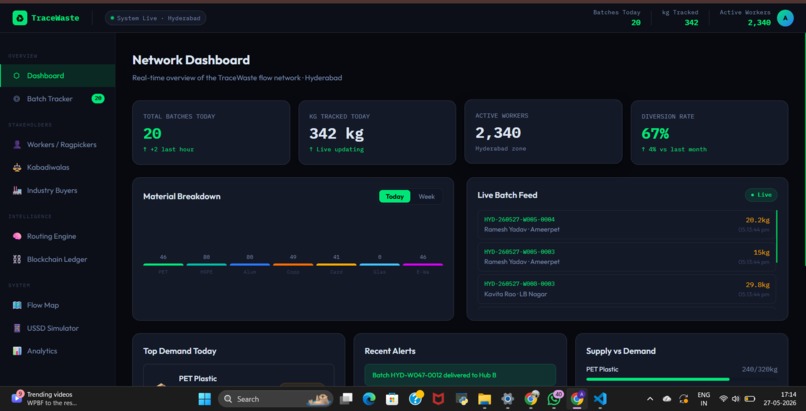The image size is (806, 411).
Task: Open alert Batch HYD-W047-0012 delivered to Hub B
Action: [460, 375]
